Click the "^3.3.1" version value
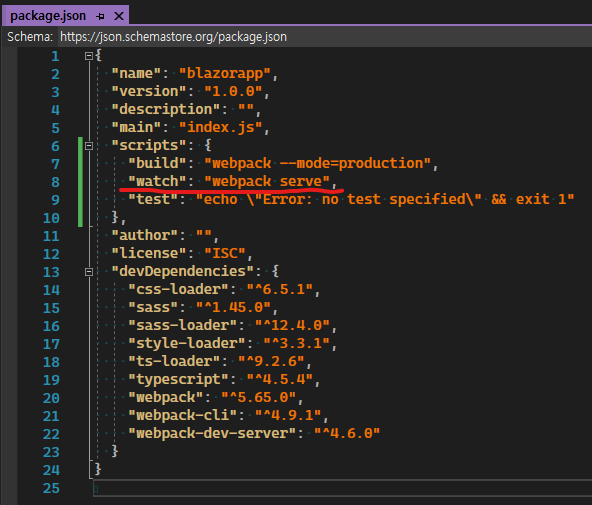The image size is (592, 505). click(x=297, y=343)
